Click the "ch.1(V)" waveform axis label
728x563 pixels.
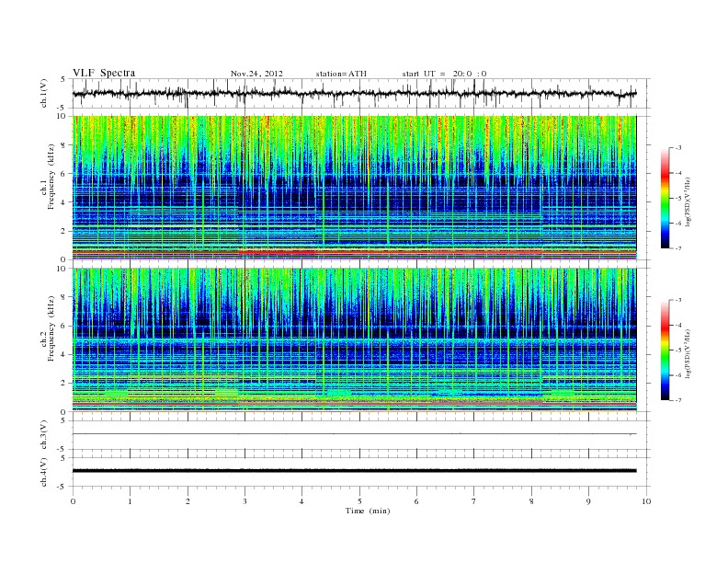(44, 92)
